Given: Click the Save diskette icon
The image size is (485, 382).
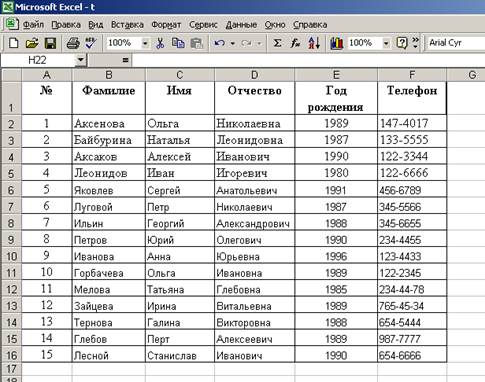Looking at the screenshot, I should 50,43.
